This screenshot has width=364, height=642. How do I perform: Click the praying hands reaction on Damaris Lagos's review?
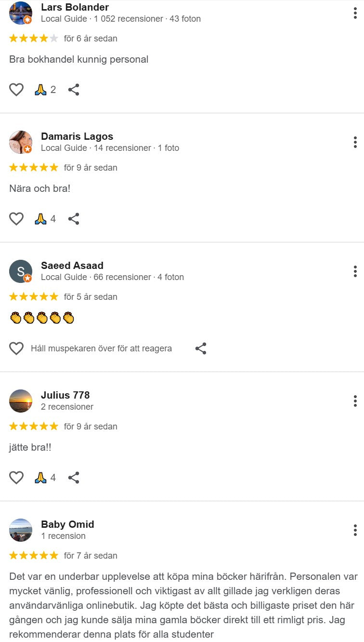(45, 219)
